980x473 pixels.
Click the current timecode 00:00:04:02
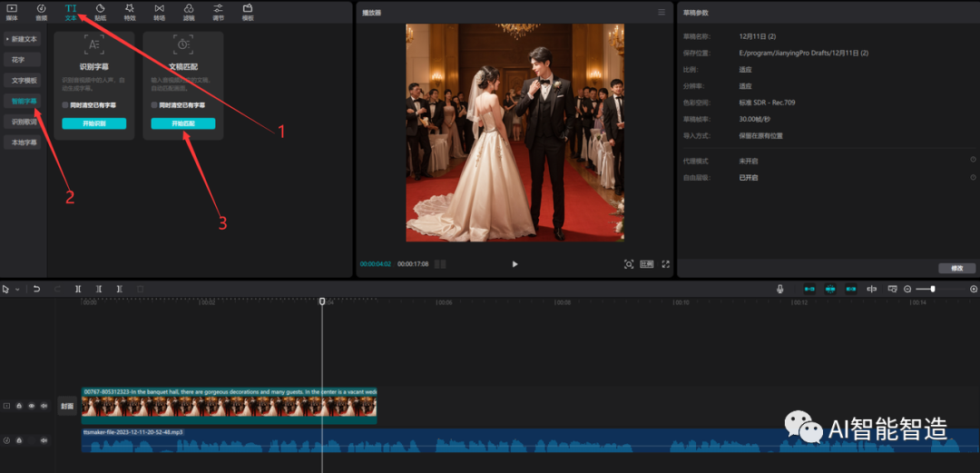tap(376, 264)
